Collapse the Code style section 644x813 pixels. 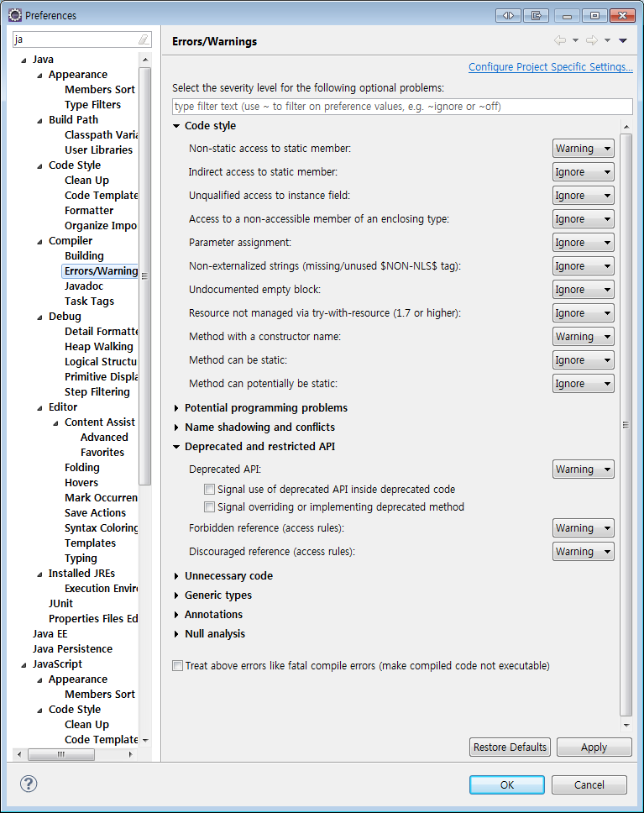pos(176,126)
